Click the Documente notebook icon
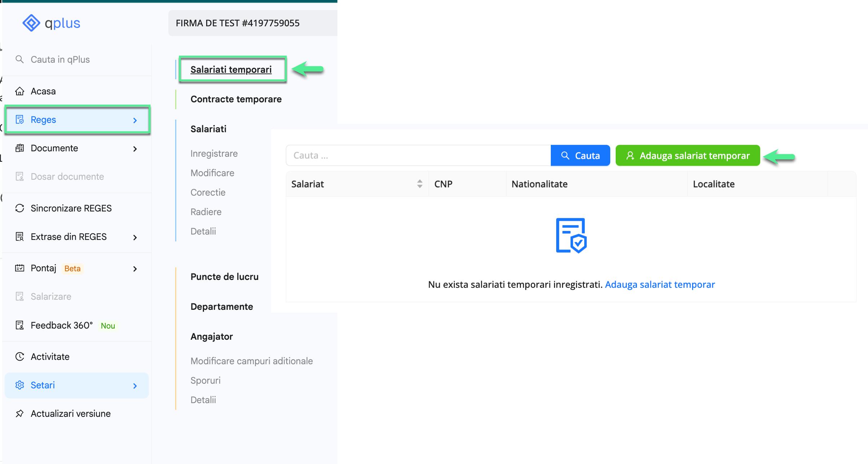Screen dimensions: 868x464 tap(20, 148)
